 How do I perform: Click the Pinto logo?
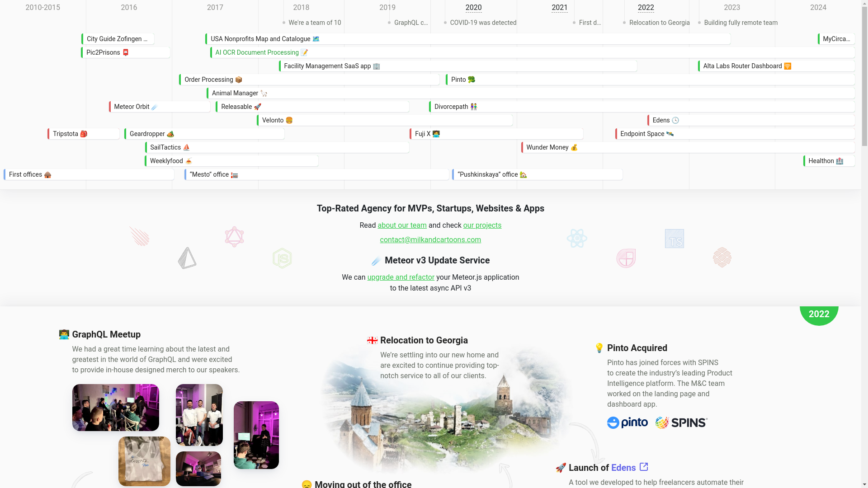click(627, 422)
